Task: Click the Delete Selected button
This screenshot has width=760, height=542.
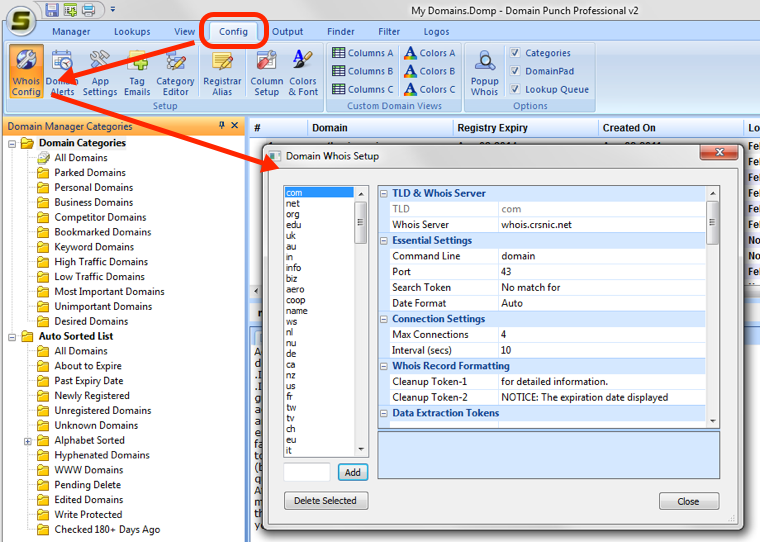Action: pos(326,500)
